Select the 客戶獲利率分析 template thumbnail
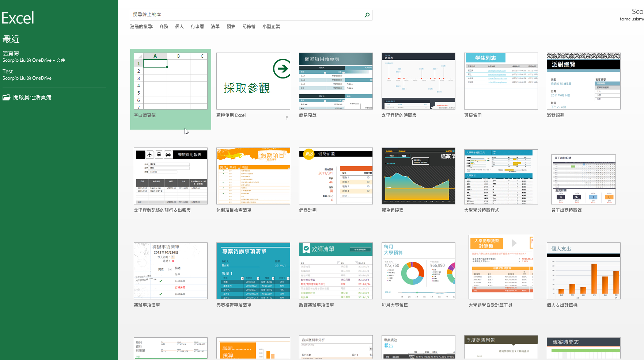 [x=336, y=347]
